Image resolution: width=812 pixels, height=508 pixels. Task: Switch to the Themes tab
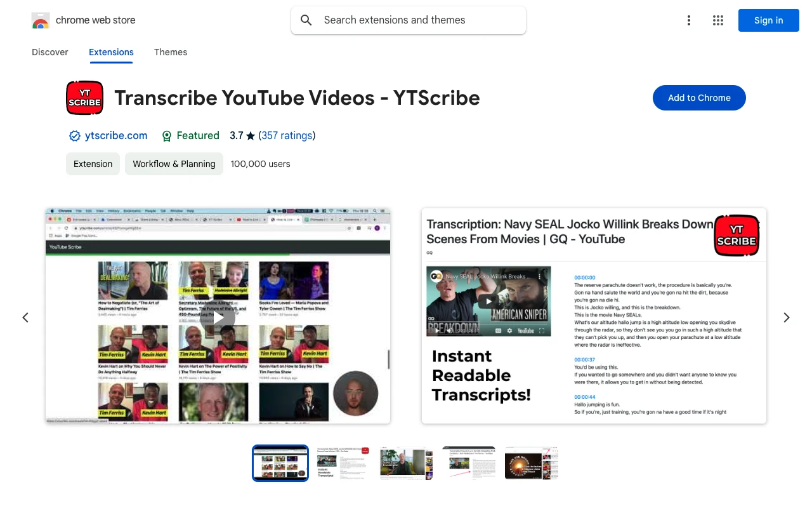[x=170, y=52]
